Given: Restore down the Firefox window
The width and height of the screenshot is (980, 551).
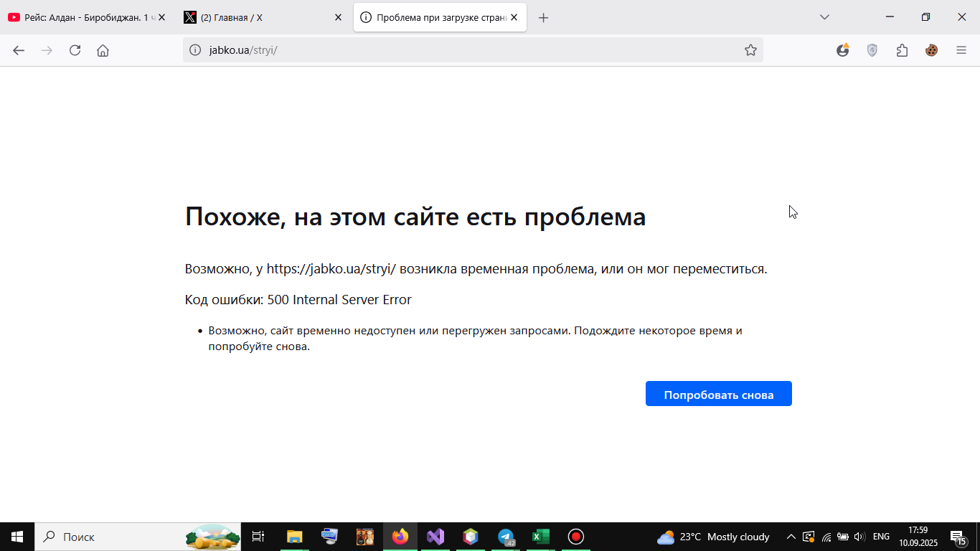Looking at the screenshot, I should (x=925, y=17).
